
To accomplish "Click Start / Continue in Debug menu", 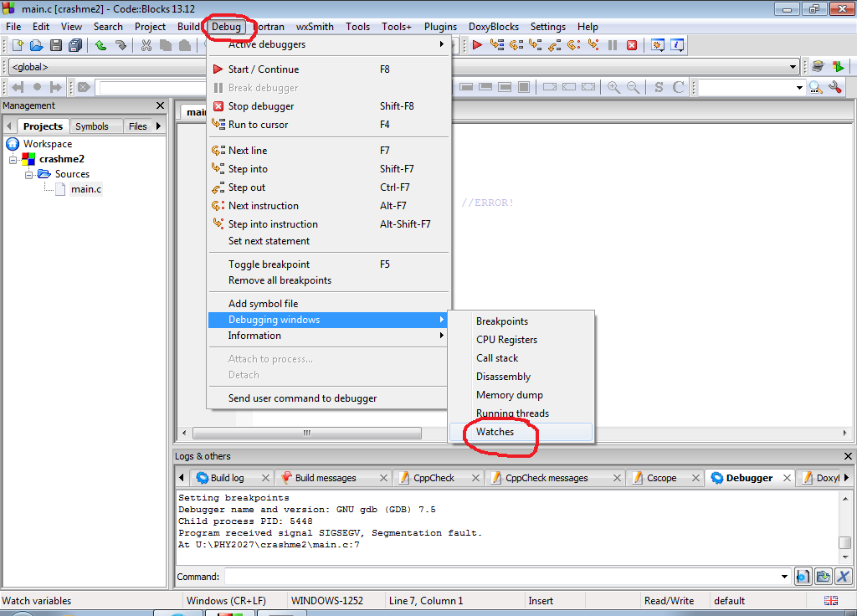I will click(x=328, y=69).
